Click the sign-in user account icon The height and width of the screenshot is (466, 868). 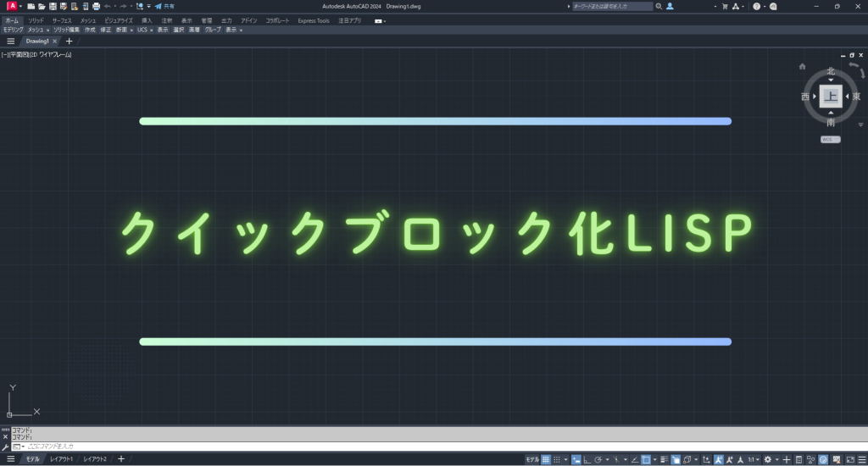(x=670, y=6)
